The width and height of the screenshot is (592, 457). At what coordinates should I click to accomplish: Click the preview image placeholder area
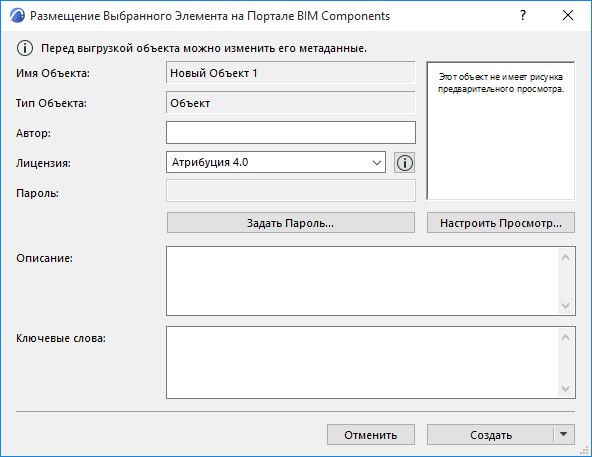click(501, 131)
